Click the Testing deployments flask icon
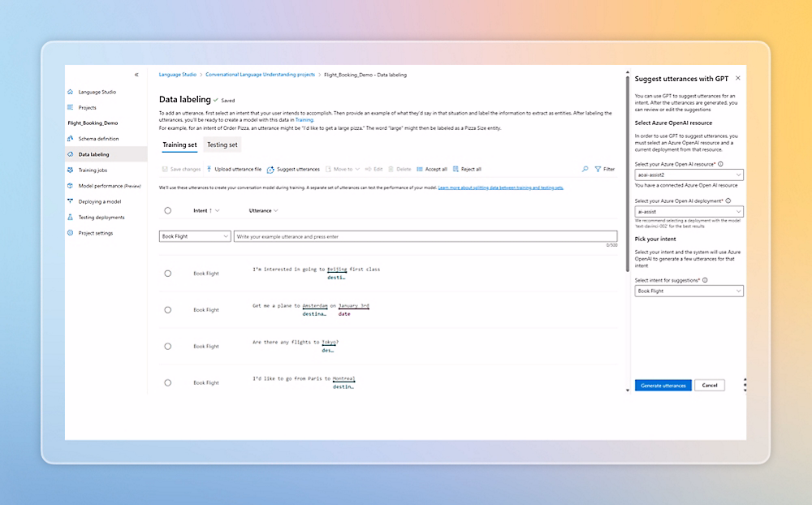Screen dimensions: 812x505 click(70, 217)
